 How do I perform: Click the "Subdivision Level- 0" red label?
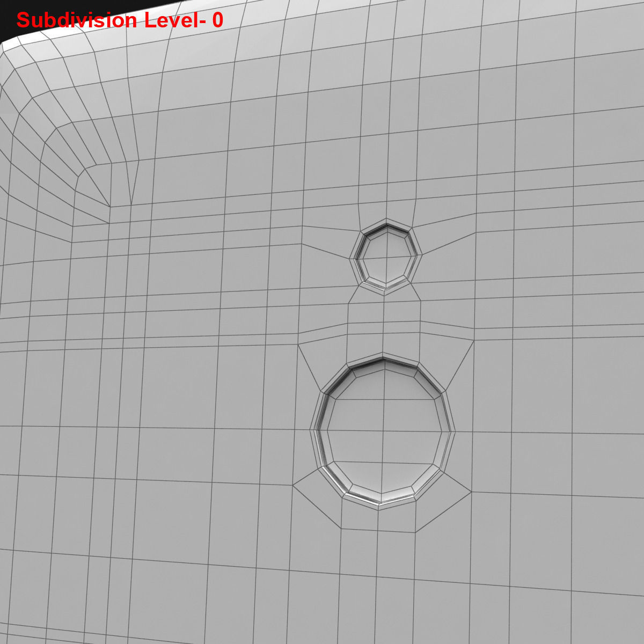click(x=120, y=20)
